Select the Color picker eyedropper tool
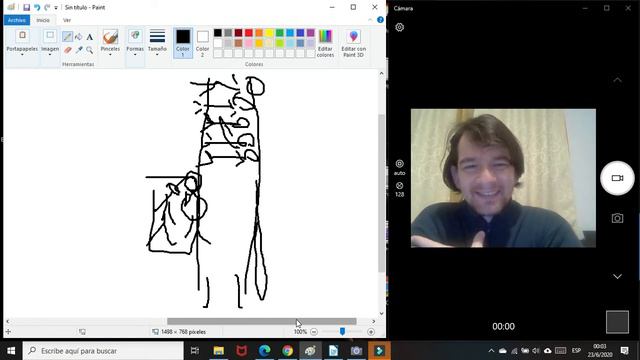 (78, 50)
